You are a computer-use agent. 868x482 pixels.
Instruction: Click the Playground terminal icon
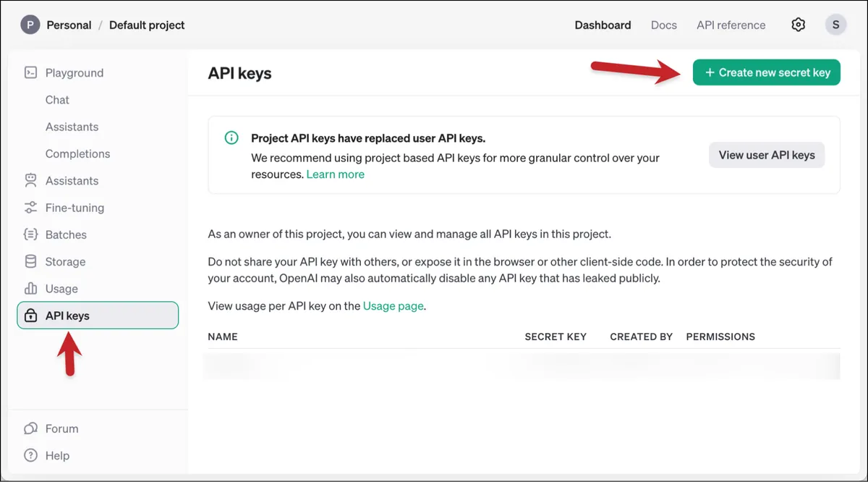pos(30,72)
